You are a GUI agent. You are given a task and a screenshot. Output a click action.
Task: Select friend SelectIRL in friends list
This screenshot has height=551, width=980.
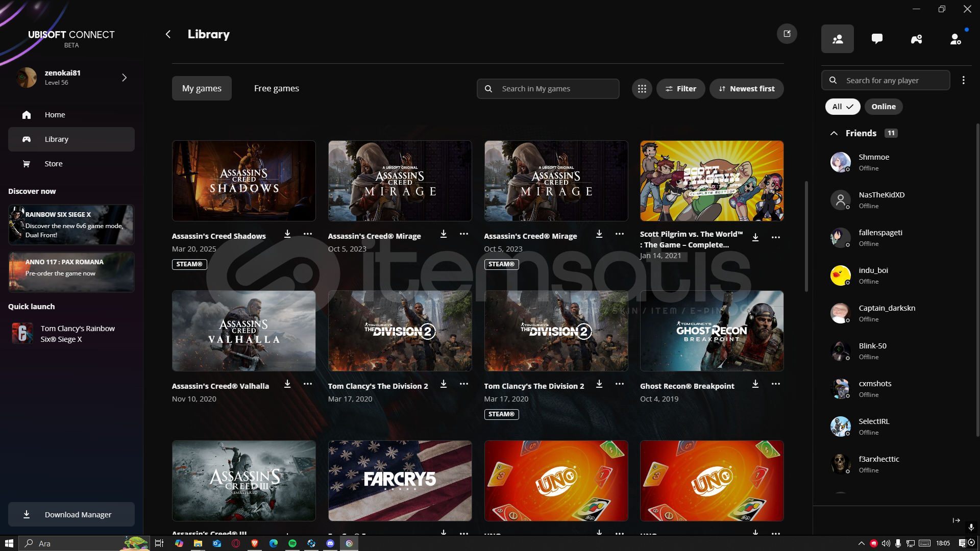click(896, 427)
